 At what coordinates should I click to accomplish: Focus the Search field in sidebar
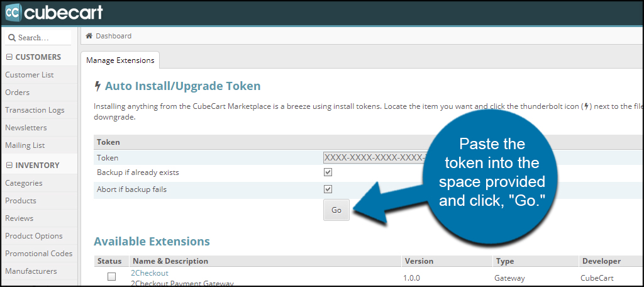38,38
